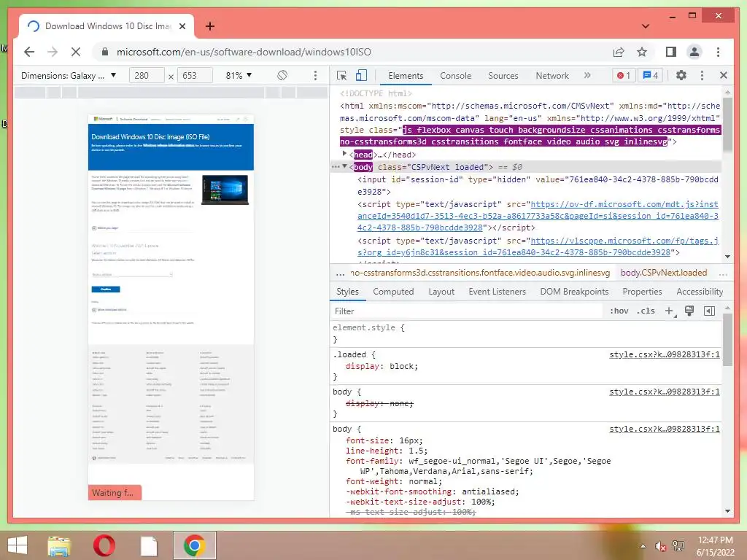Open the Windows Start menu

[x=18, y=545]
